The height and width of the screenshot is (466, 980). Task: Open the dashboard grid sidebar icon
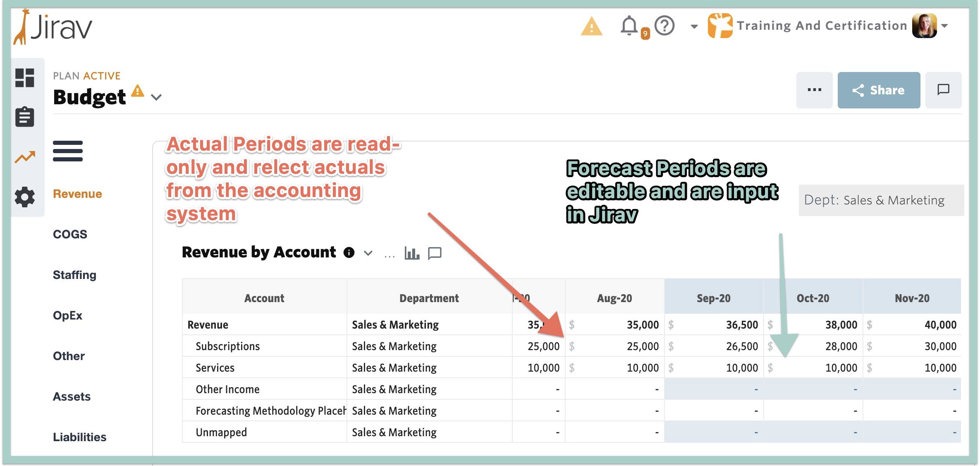25,78
